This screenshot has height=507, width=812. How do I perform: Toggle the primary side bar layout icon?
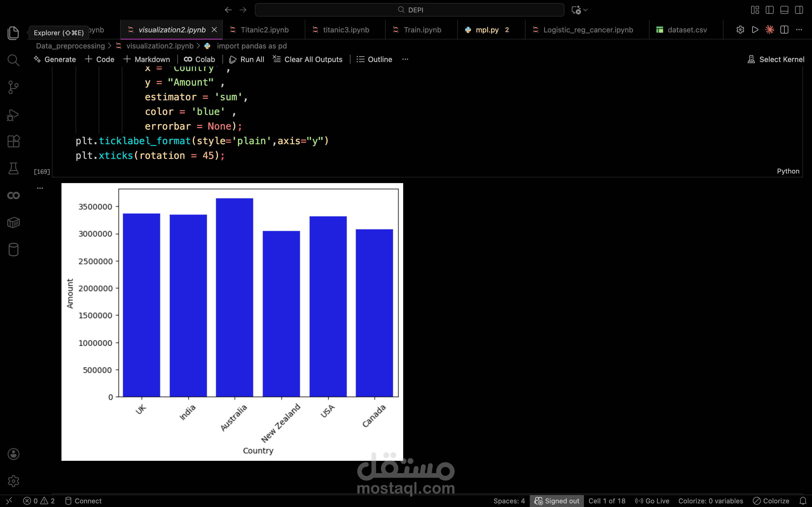769,10
